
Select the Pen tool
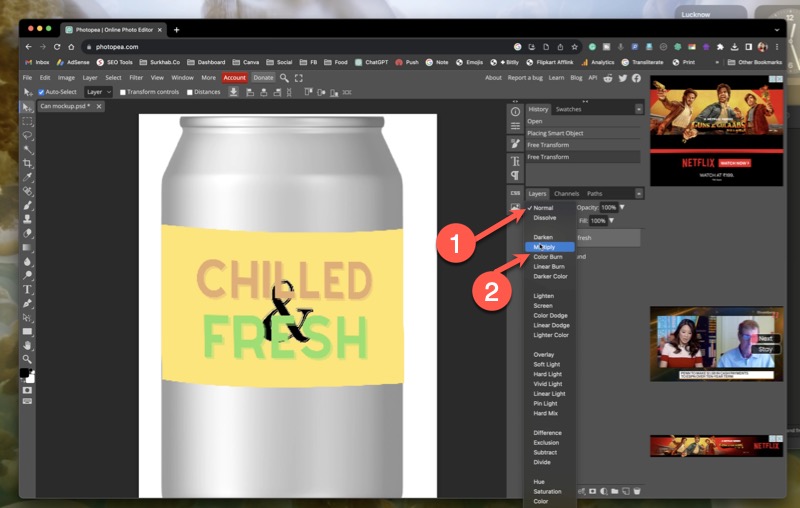click(28, 303)
